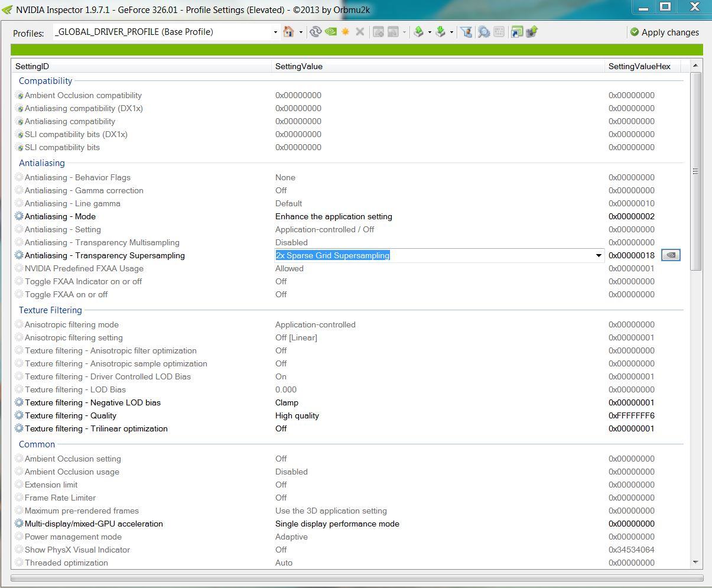Click the user-profile filter funnel icon
This screenshot has width=712, height=588.
point(467,32)
